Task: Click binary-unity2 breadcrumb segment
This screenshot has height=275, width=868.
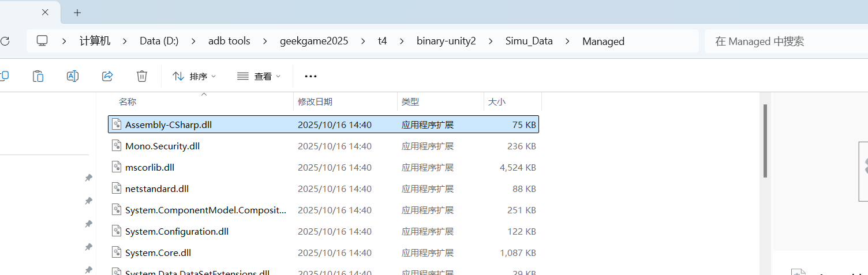Action: [x=446, y=41]
